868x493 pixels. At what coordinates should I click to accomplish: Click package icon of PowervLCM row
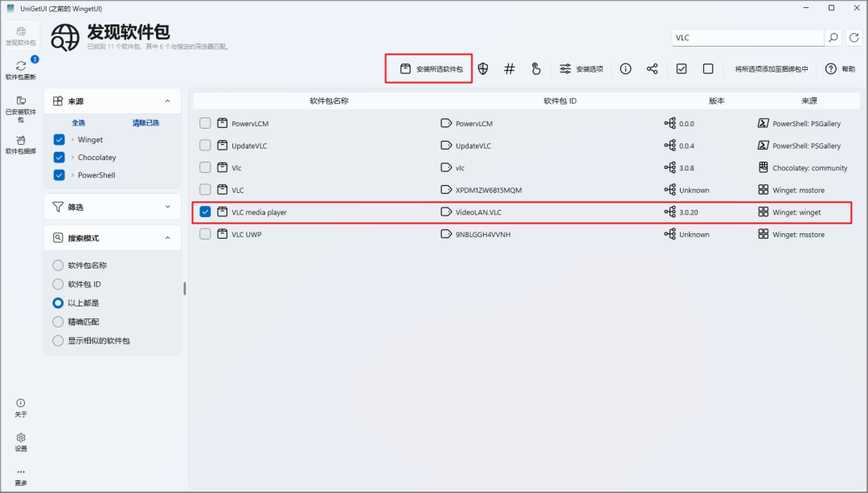click(222, 123)
